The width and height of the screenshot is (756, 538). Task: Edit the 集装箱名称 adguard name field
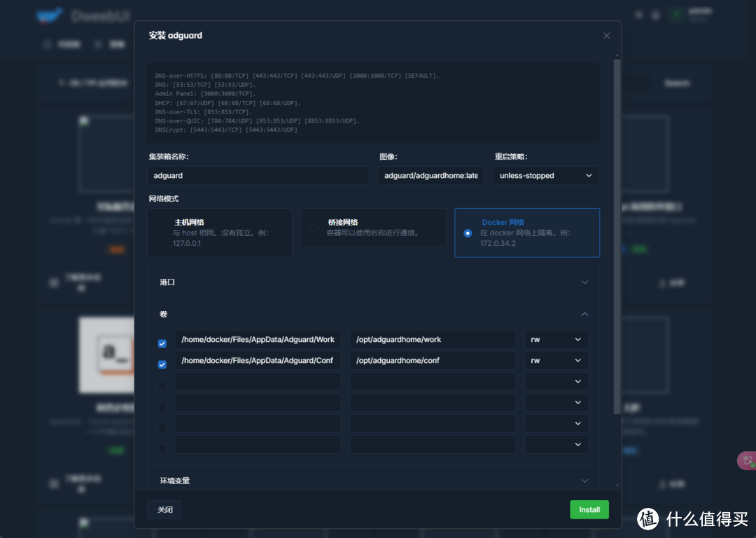point(258,176)
